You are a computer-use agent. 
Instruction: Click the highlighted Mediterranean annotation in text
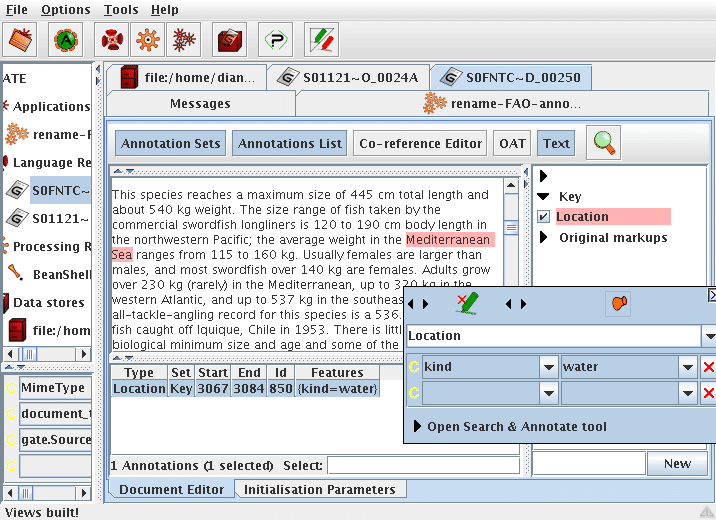tap(448, 240)
